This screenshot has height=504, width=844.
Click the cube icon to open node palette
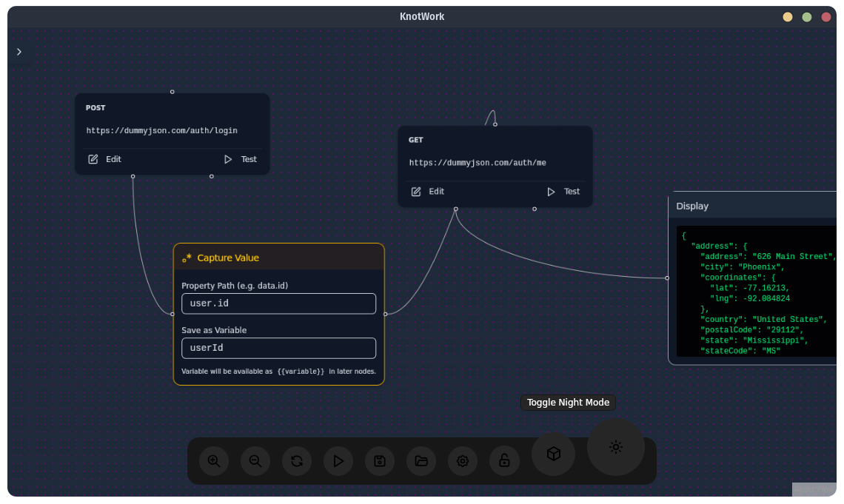[553, 454]
